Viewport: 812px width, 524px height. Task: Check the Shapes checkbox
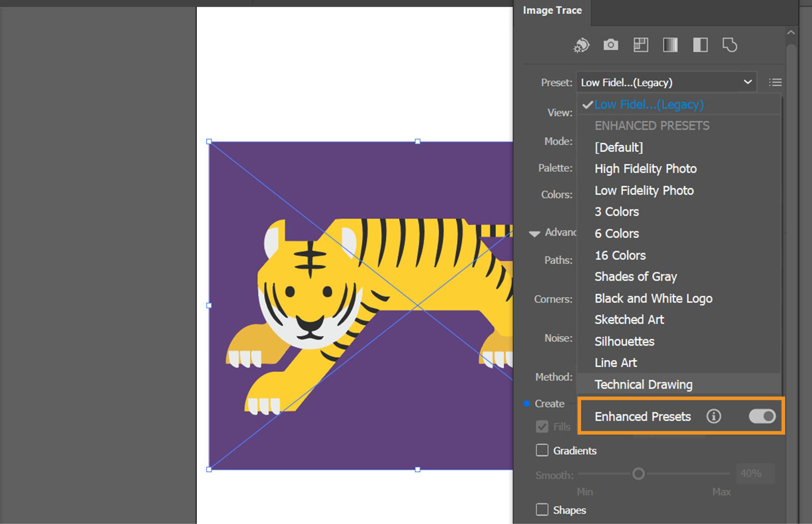[x=541, y=510]
